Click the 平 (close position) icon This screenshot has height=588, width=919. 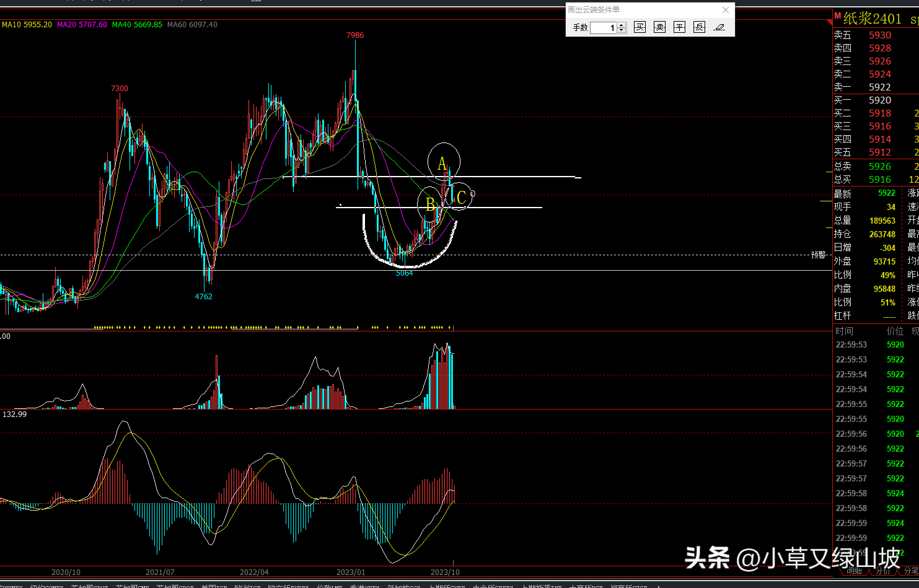(680, 27)
